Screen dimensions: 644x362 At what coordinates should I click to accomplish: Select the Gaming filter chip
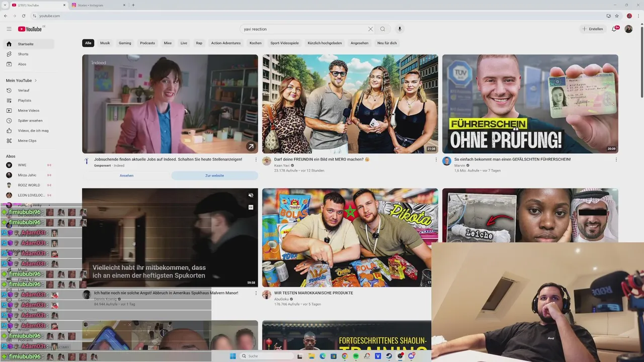point(125,43)
